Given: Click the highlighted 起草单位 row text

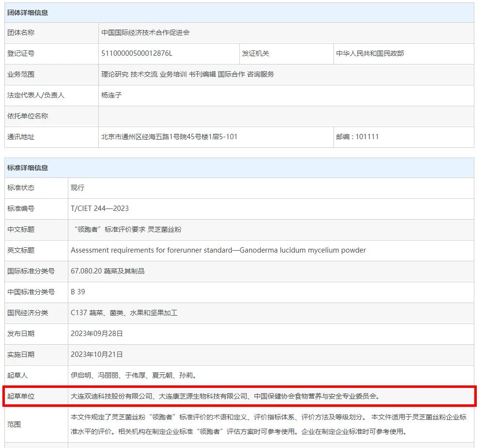Looking at the screenshot, I should coord(225,396).
